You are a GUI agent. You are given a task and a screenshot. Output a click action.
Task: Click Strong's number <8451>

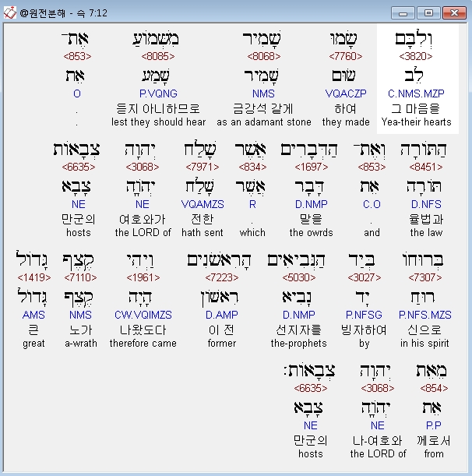(426, 167)
